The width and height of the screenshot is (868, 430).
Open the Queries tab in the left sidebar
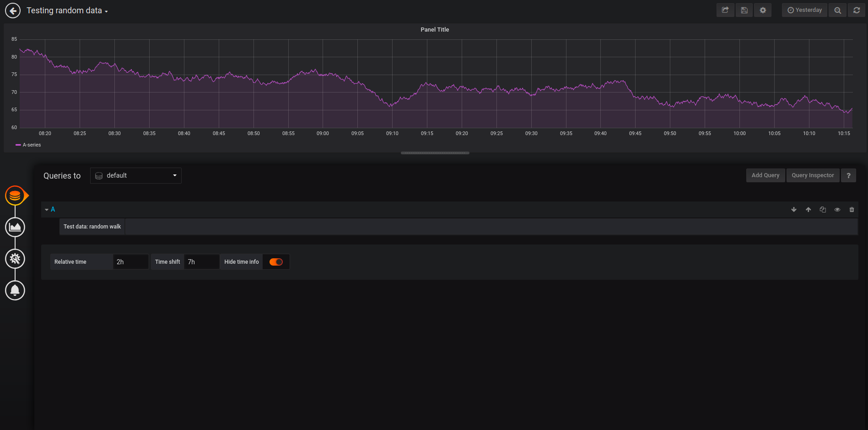click(x=15, y=195)
